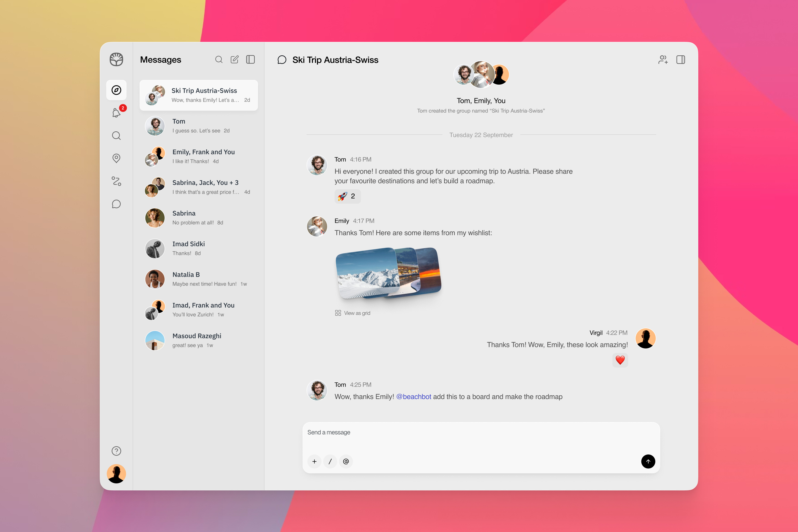This screenshot has height=532, width=798.
Task: Click chat bubble icon beside group title
Action: (x=282, y=60)
